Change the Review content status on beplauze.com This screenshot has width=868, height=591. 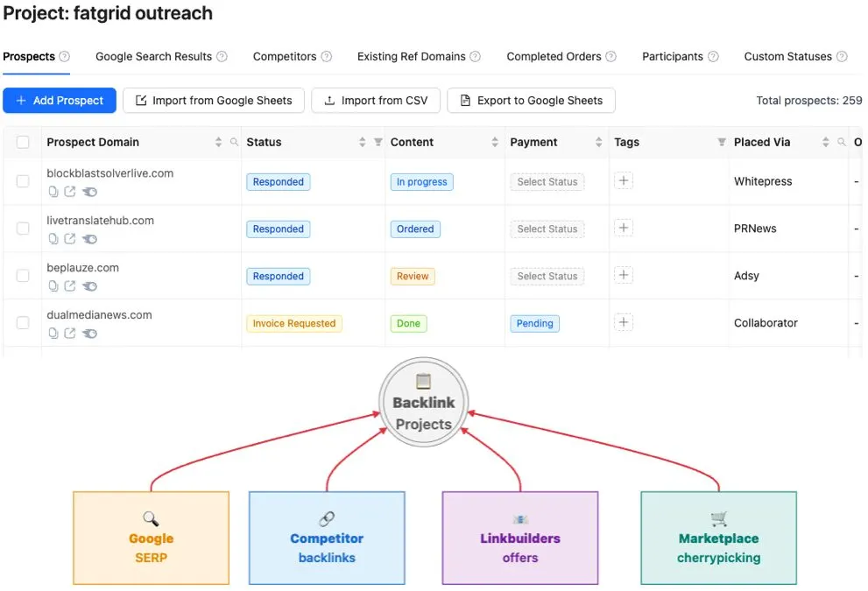pos(413,277)
